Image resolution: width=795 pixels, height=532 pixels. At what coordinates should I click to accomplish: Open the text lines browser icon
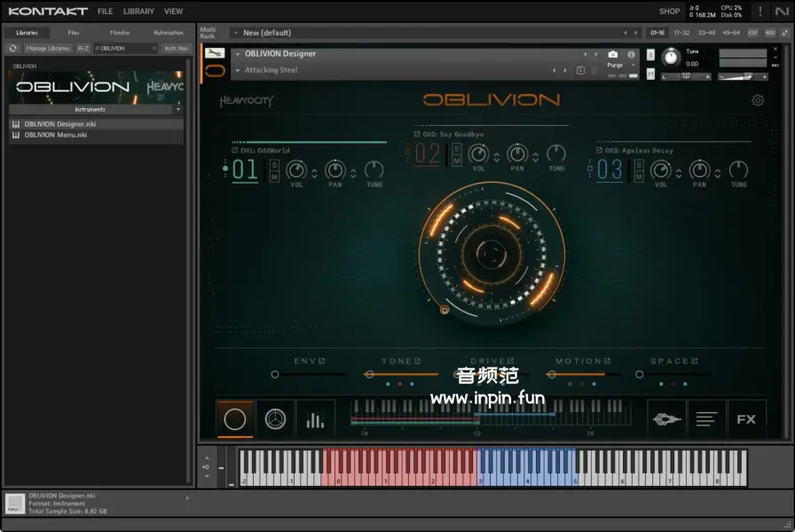pyautogui.click(x=707, y=419)
